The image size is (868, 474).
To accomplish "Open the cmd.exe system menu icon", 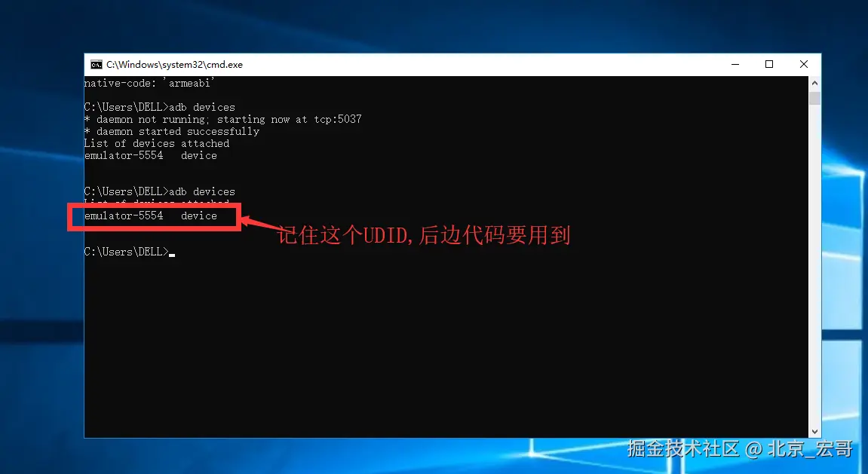I will tap(97, 65).
